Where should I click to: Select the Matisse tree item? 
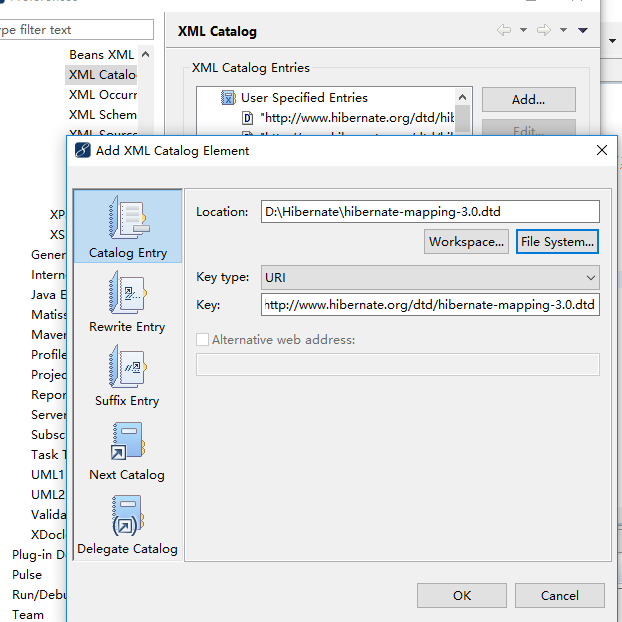(x=48, y=315)
